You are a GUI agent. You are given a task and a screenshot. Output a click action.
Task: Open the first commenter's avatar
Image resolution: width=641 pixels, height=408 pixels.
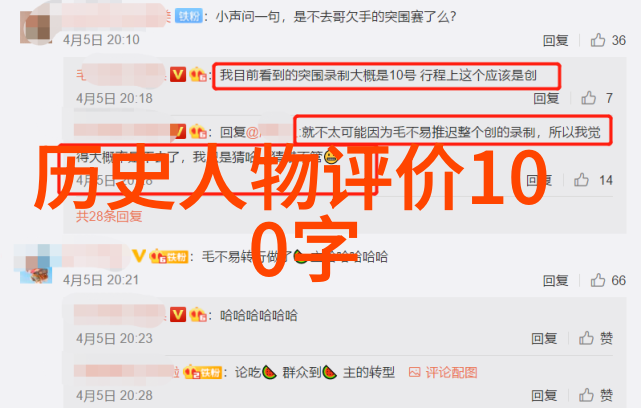(36, 27)
